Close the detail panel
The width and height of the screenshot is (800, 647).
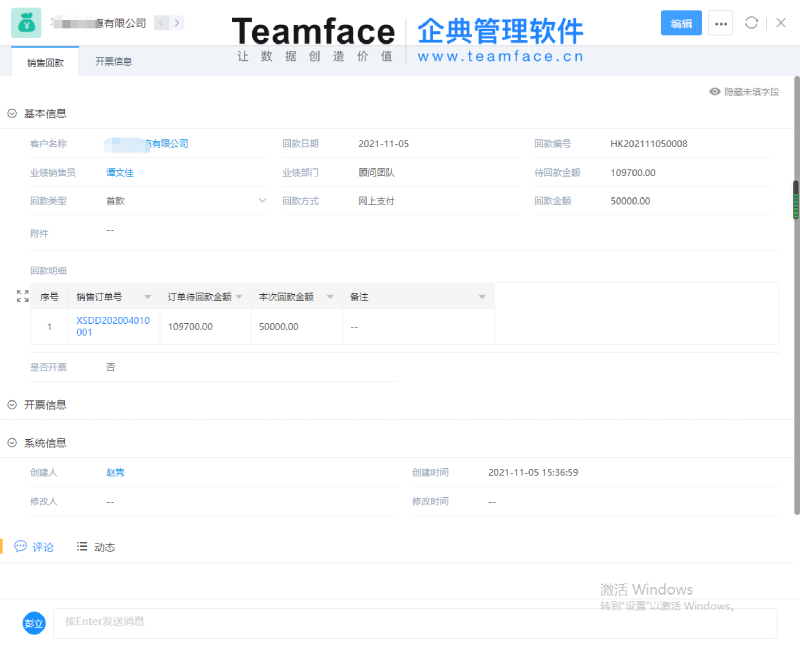click(781, 23)
